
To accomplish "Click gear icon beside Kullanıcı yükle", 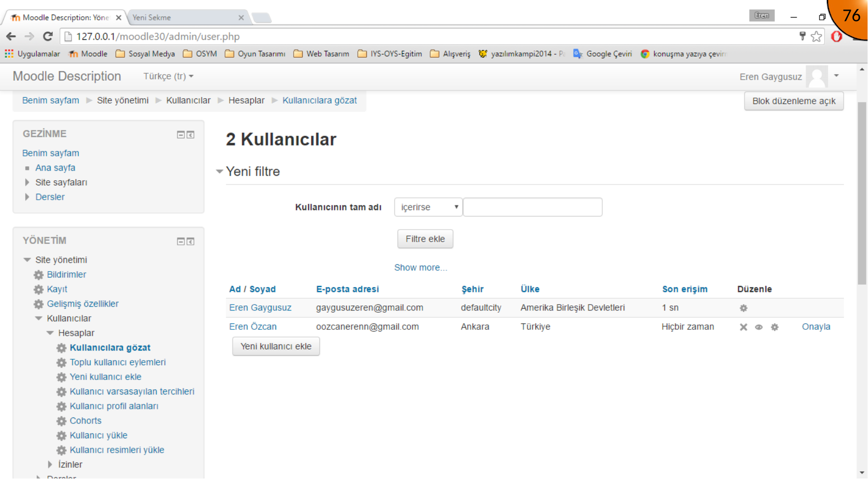I will [x=61, y=436].
